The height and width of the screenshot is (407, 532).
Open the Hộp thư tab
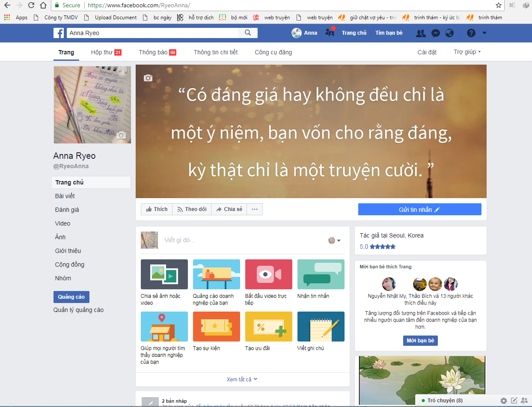[106, 52]
